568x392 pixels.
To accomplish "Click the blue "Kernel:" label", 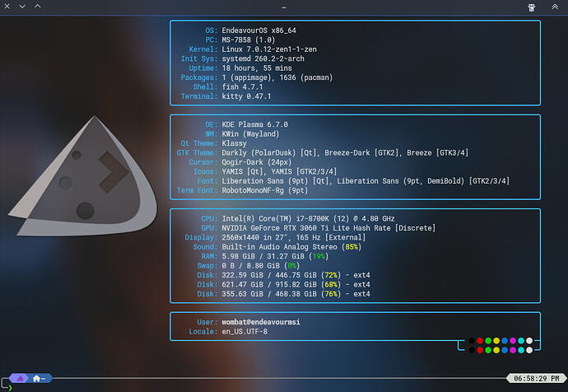I will (x=203, y=49).
